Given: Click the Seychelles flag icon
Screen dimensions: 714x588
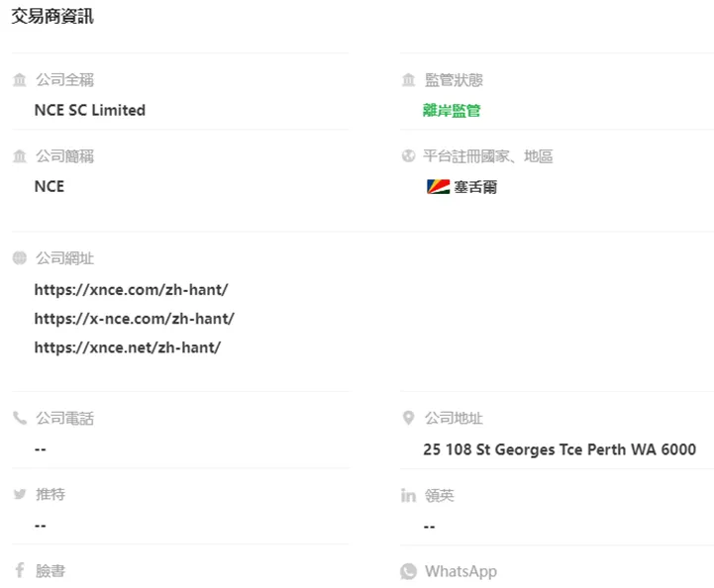Looking at the screenshot, I should 438,186.
